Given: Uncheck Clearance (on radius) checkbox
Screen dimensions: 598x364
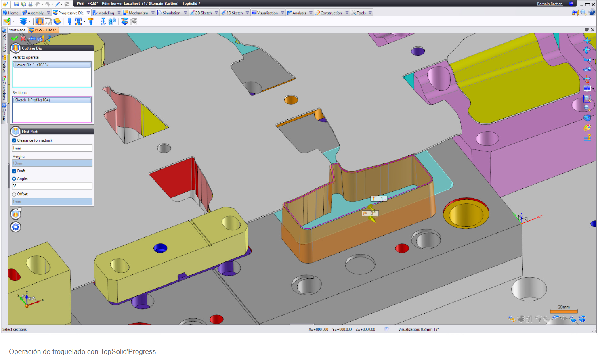Looking at the screenshot, I should tap(14, 140).
